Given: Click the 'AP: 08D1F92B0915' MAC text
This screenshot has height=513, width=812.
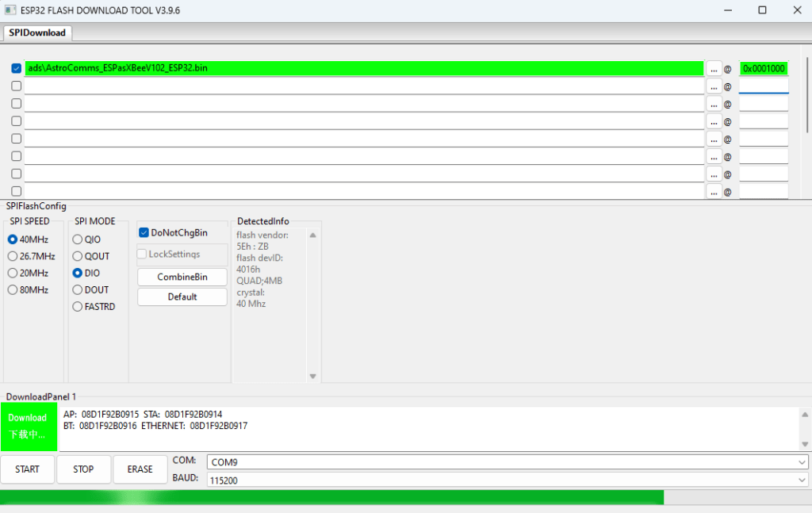Looking at the screenshot, I should [x=101, y=414].
